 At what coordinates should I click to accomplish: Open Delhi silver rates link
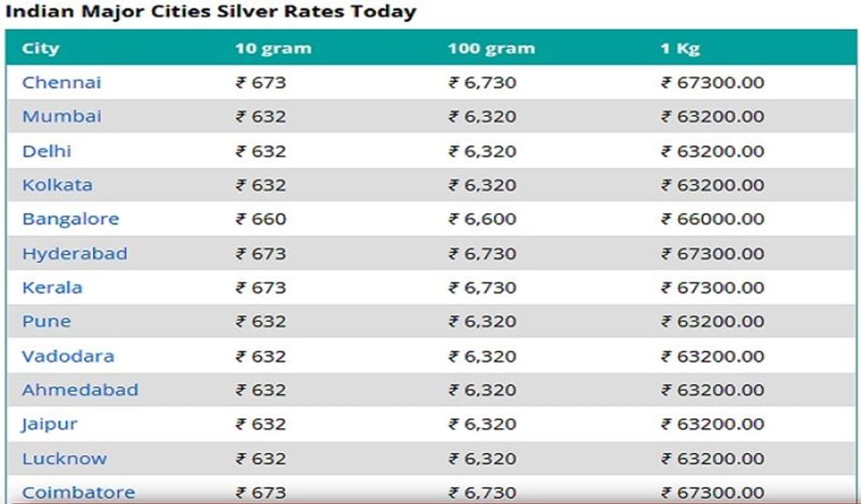pyautogui.click(x=46, y=151)
